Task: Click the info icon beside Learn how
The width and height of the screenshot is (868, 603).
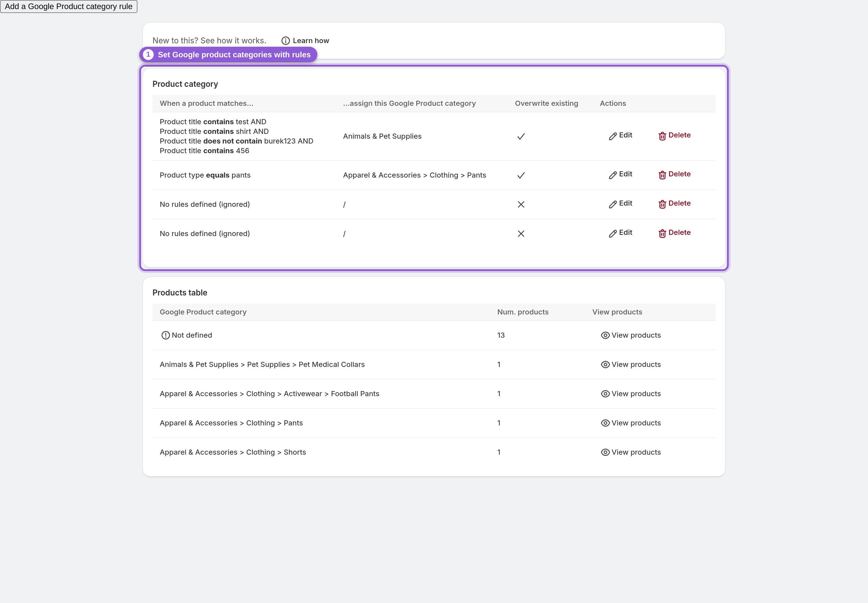Action: (285, 40)
